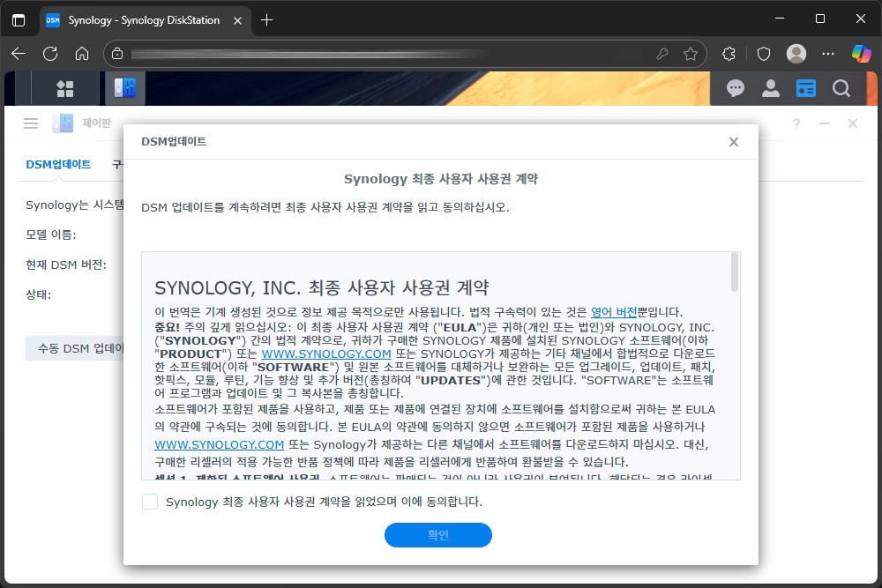Launch Copilot from browser toolbar

coord(861,54)
